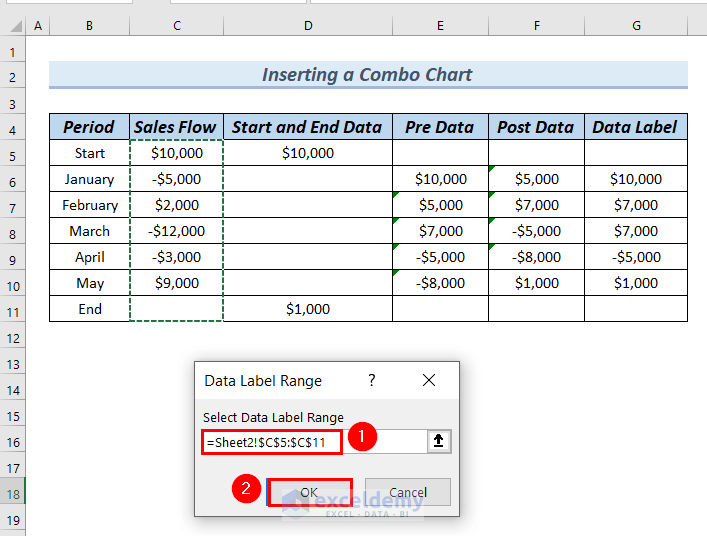Click the Cancel button
Viewport: 707px width, 536px height.
407,492
